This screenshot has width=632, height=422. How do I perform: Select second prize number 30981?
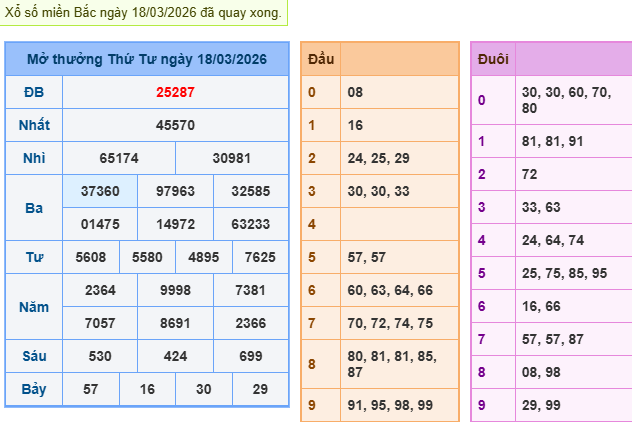click(x=232, y=158)
